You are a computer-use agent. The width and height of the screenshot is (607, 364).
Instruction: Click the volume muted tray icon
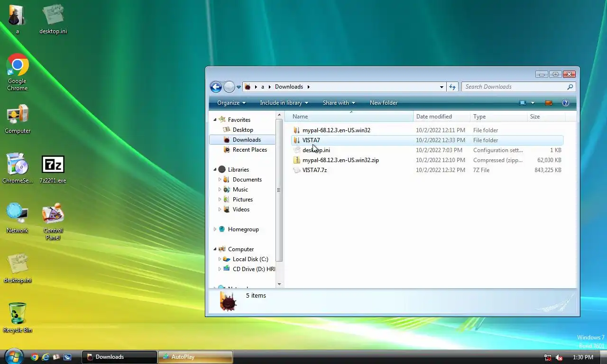[559, 357]
